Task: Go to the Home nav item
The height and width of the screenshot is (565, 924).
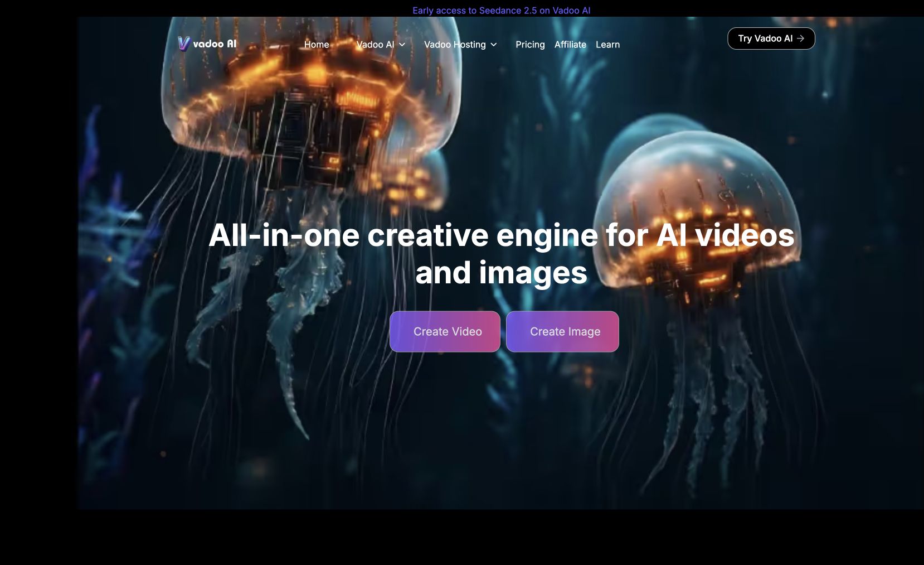Action: 317,45
